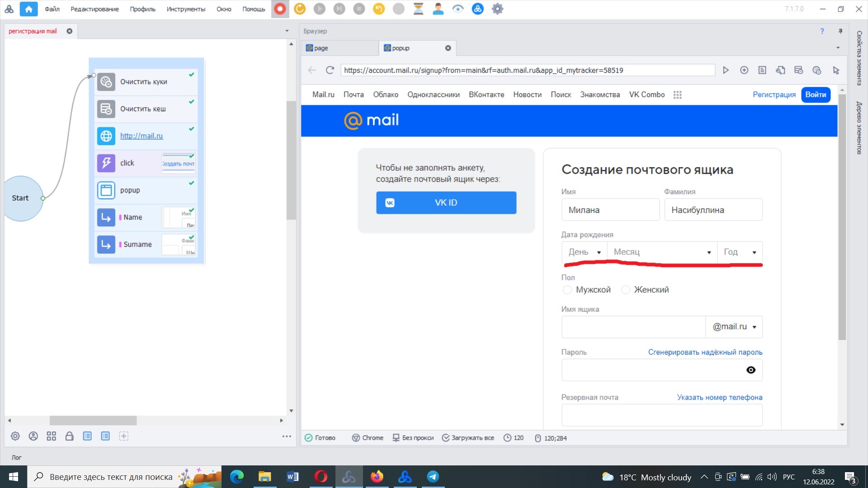
Task: Open the project tabs list dropdown arrow
Action: click(x=287, y=31)
